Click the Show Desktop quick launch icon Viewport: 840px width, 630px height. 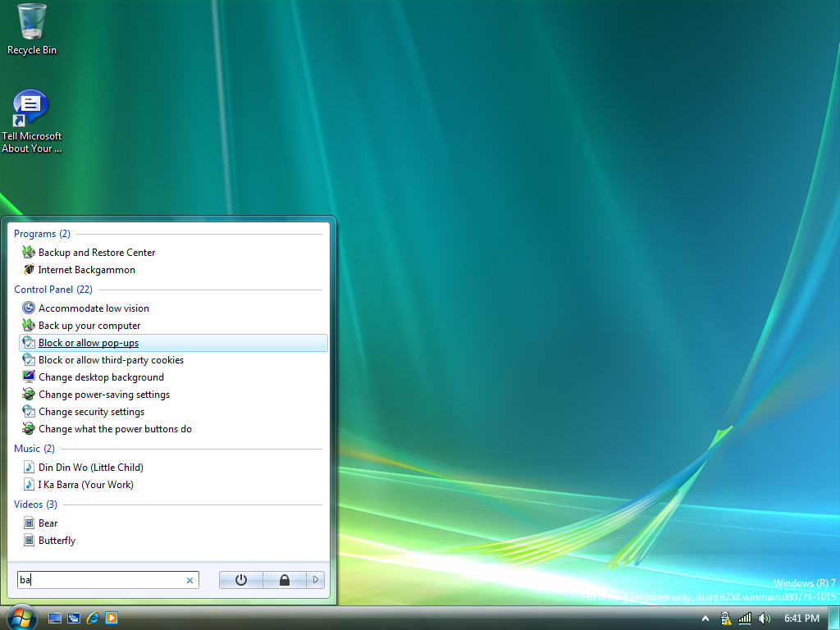(x=55, y=618)
